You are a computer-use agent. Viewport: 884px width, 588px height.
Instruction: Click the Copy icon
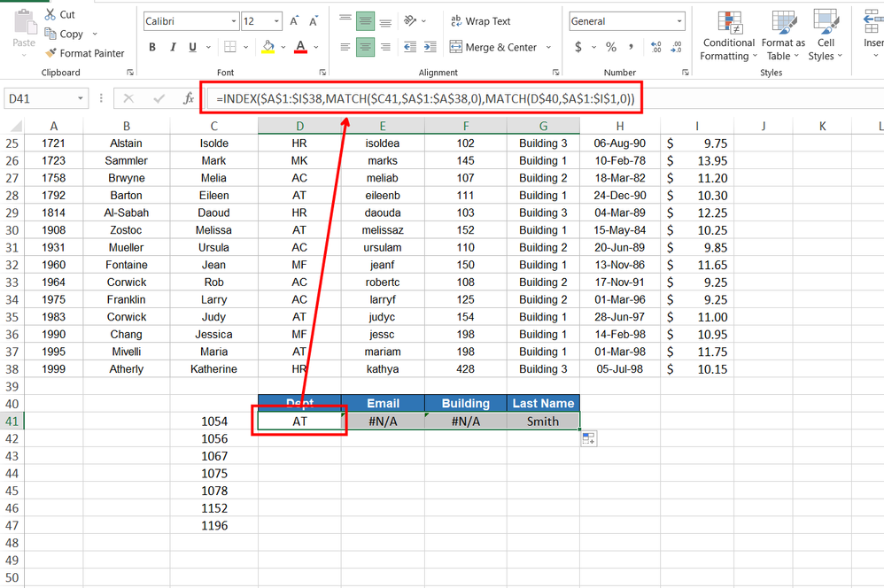click(50, 34)
